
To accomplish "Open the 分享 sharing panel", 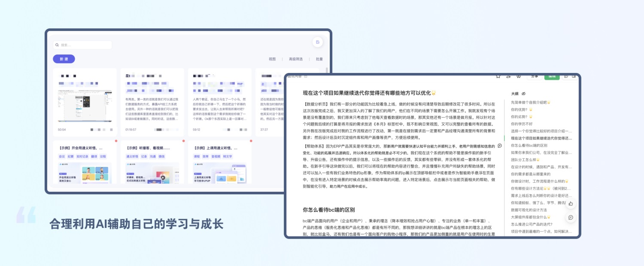I will (535, 76).
